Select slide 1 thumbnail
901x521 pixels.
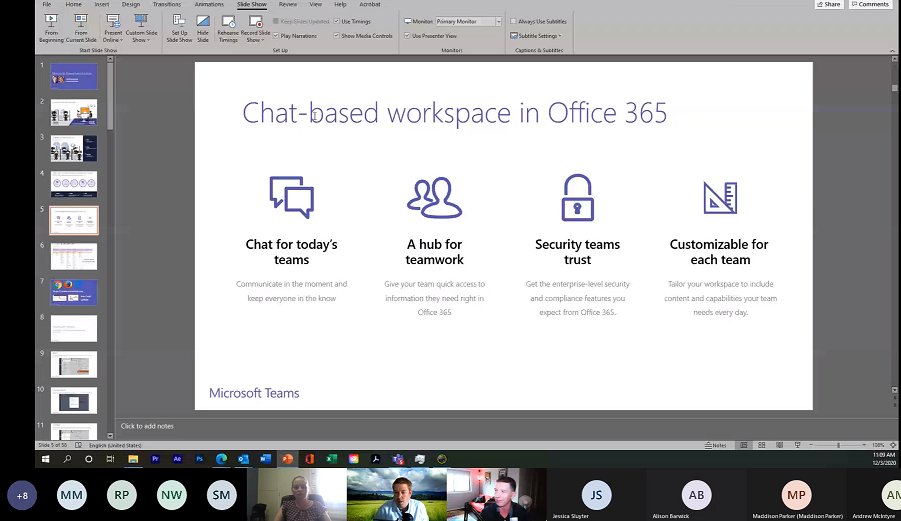tap(74, 76)
